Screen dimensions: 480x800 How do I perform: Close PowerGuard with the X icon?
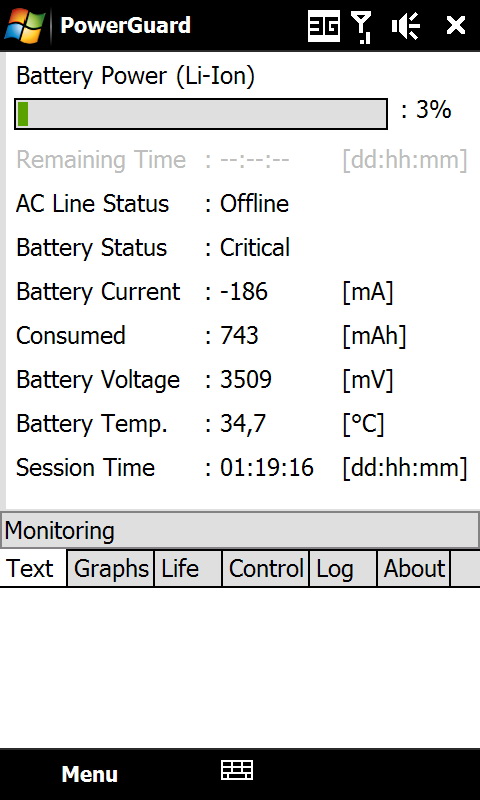pos(456,25)
